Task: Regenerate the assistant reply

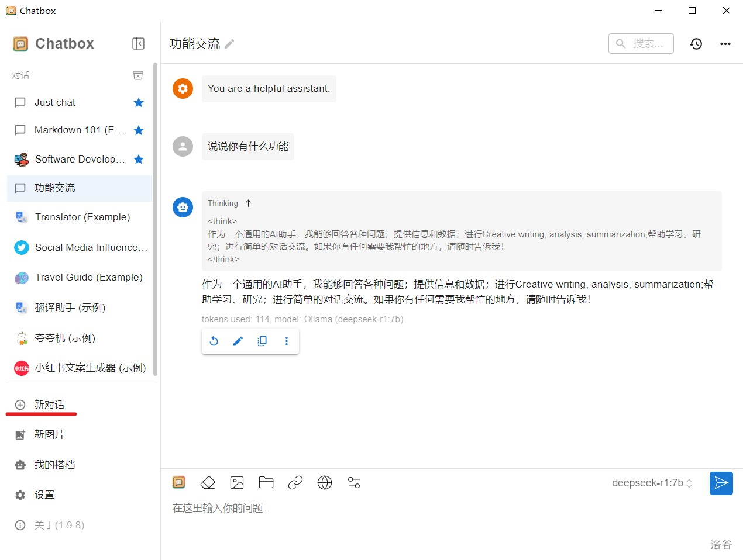Action: [x=214, y=341]
